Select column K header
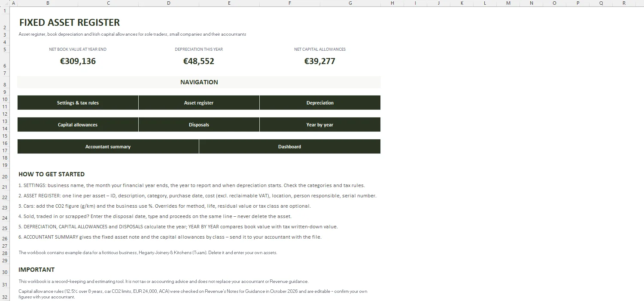 (462, 3)
